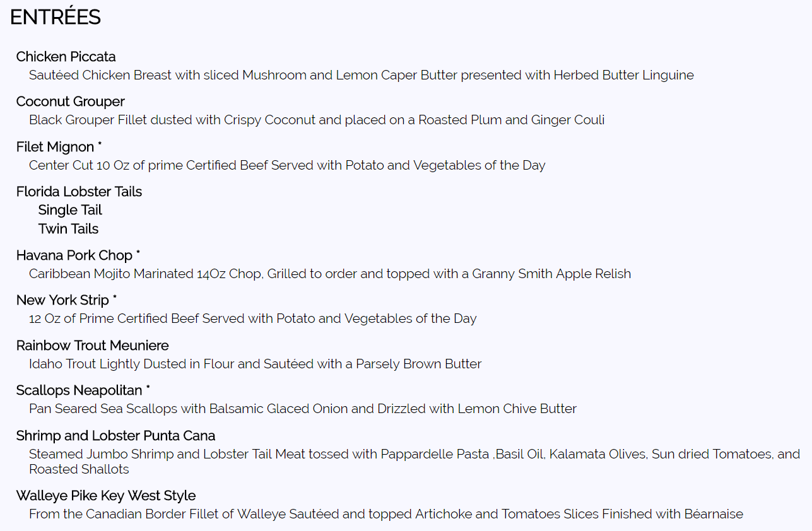Select Shrimp and Lobster Punta Cana
This screenshot has width=812, height=531.
click(115, 436)
